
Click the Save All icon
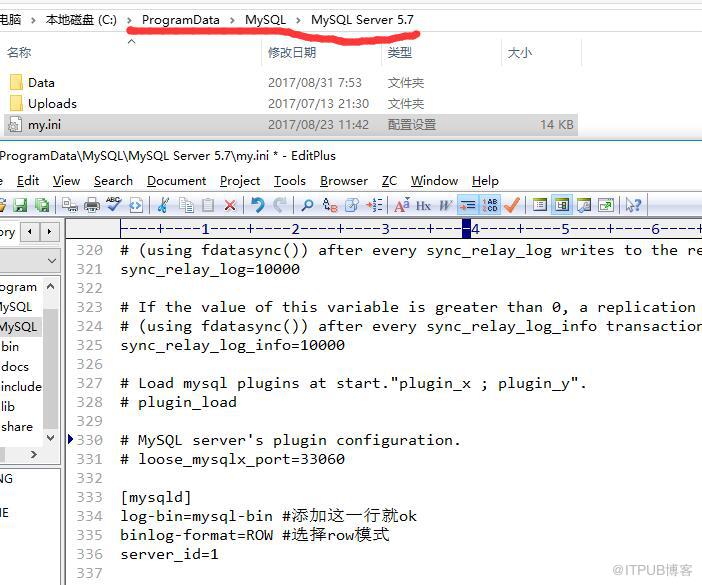click(x=42, y=205)
